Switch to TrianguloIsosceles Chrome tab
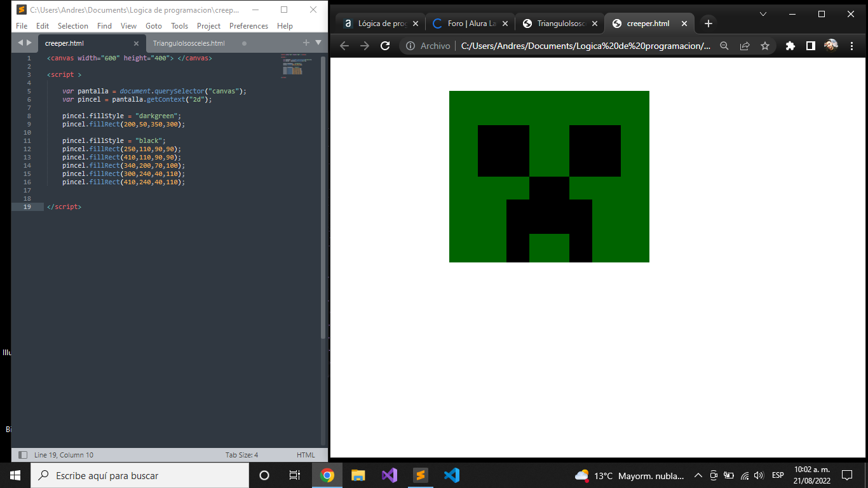This screenshot has height=488, width=868. pos(561,24)
